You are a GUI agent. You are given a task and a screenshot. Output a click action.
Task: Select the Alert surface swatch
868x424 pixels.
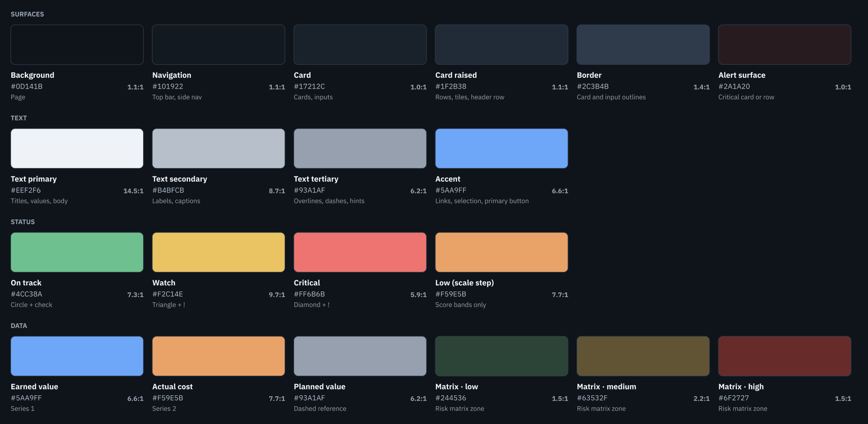coord(785,45)
